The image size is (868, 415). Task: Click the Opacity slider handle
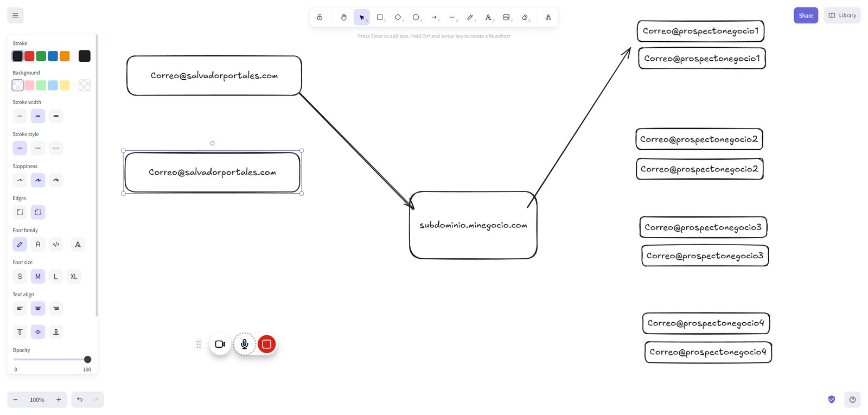tap(88, 359)
